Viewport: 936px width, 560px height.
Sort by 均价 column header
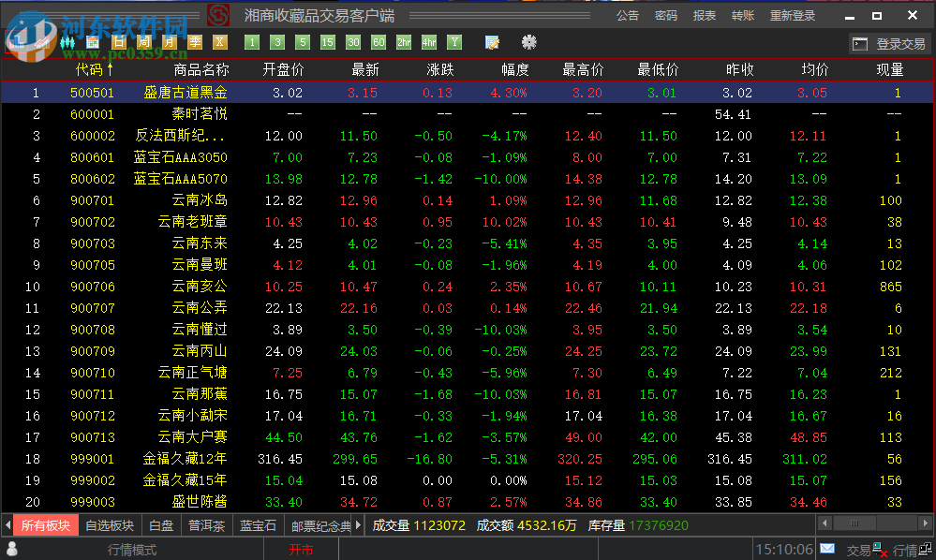point(815,70)
